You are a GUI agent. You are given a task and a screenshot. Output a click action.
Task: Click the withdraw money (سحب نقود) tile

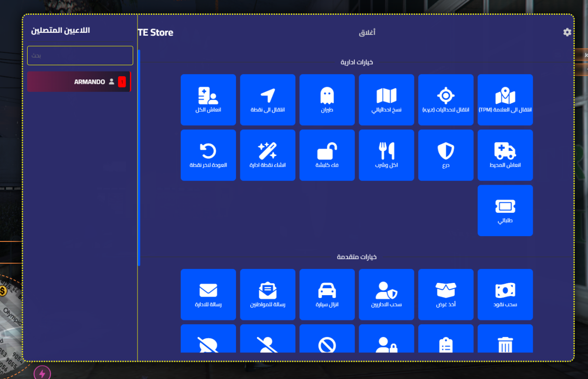coord(505,294)
